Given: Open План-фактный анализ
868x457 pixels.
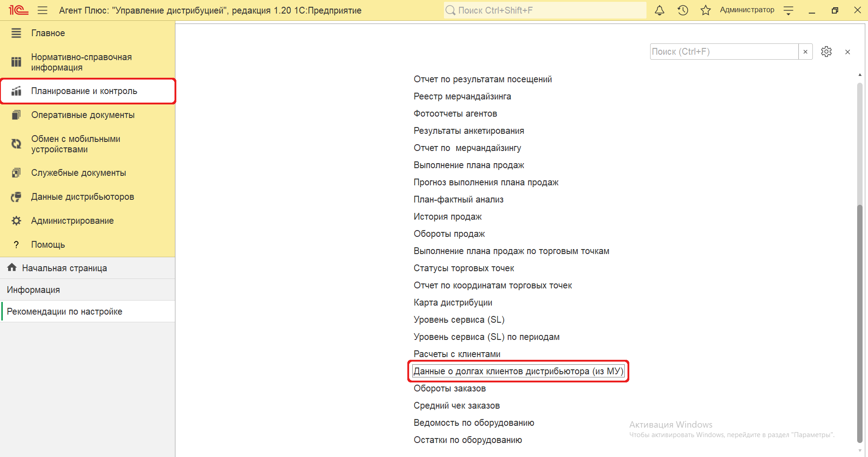Looking at the screenshot, I should 458,199.
